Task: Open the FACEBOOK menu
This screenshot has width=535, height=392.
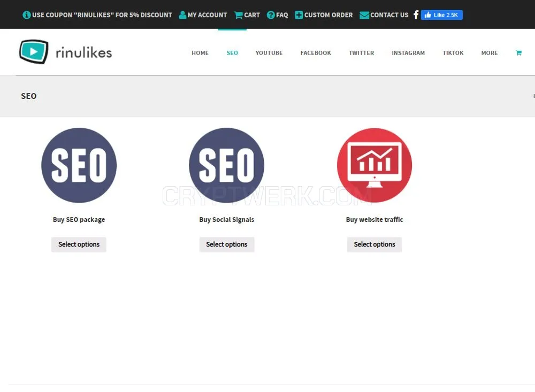Action: coord(316,53)
